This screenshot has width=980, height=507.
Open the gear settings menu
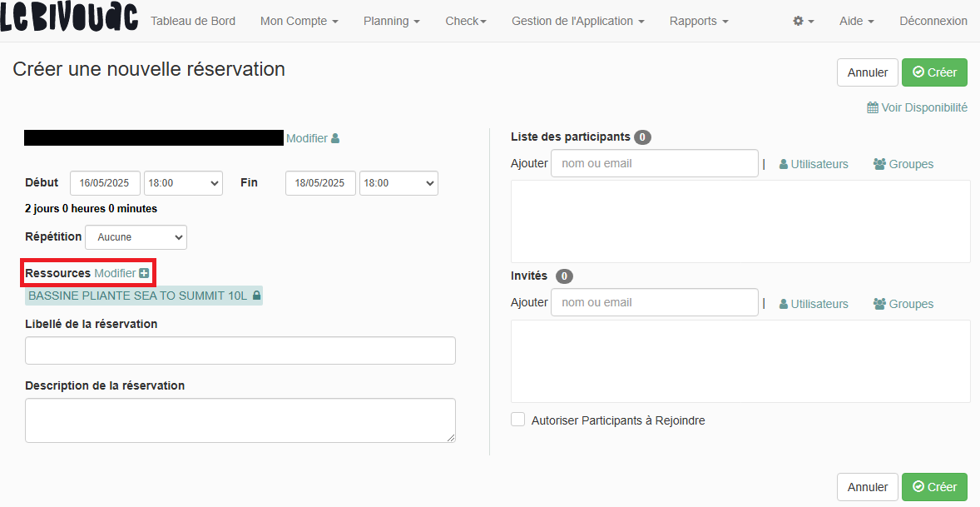click(x=803, y=21)
